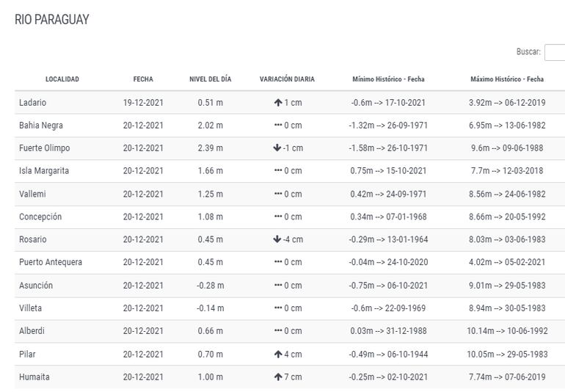Sort by NIVEL DEL DÍA header

[x=210, y=79]
